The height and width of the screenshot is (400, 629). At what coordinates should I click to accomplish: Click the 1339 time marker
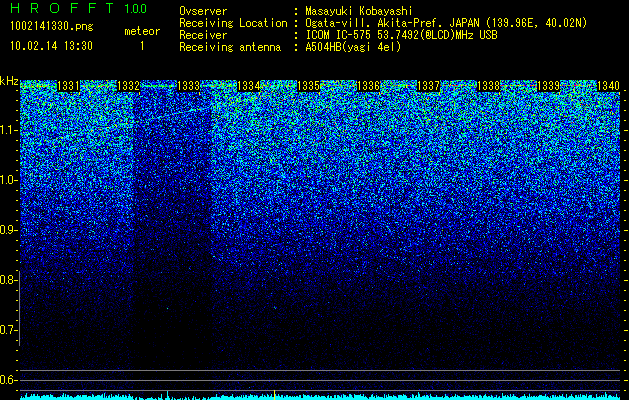(x=548, y=86)
